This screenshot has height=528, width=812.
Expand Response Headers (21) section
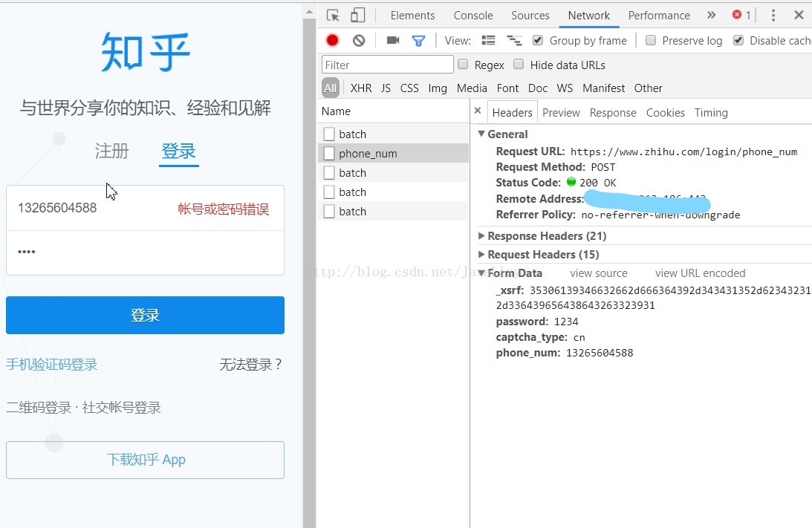[x=481, y=236]
